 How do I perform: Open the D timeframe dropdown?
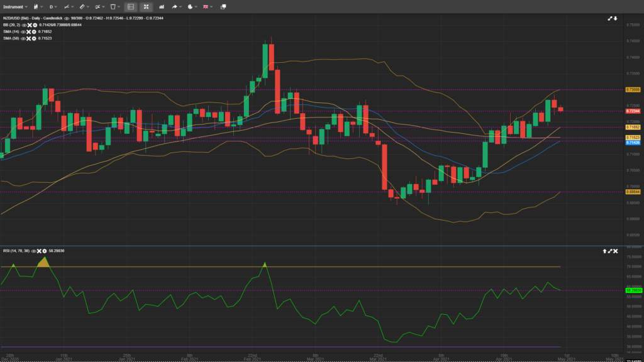click(53, 7)
